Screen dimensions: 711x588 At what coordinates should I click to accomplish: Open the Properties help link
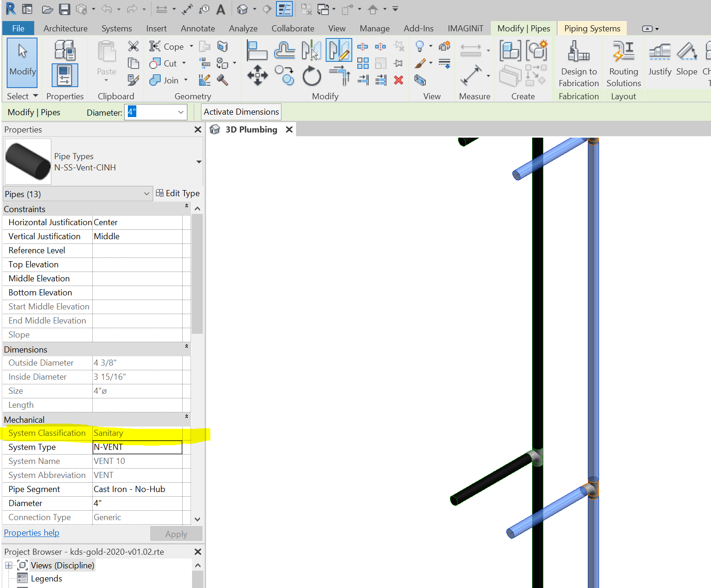click(31, 533)
